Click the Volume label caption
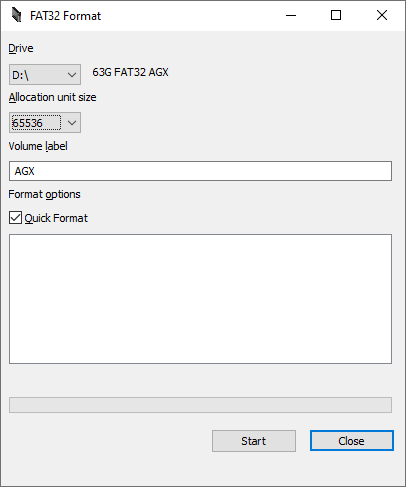 click(x=38, y=146)
